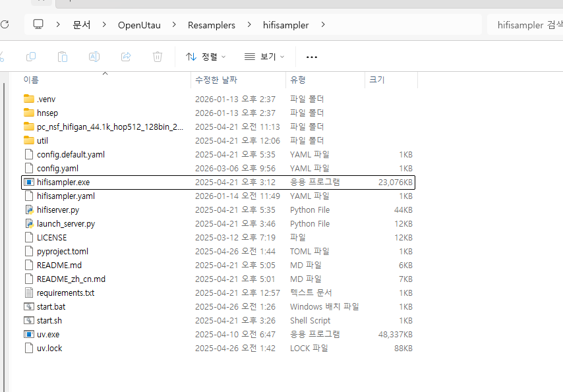563x392 pixels.
Task: Click the copy icon in toolbar
Action: 31,57
